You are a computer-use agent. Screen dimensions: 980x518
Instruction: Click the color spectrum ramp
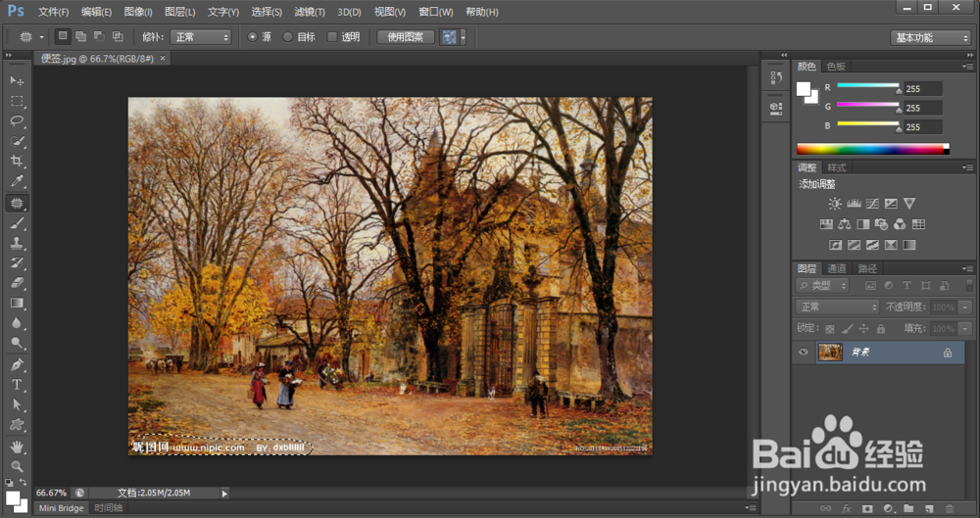tap(872, 149)
